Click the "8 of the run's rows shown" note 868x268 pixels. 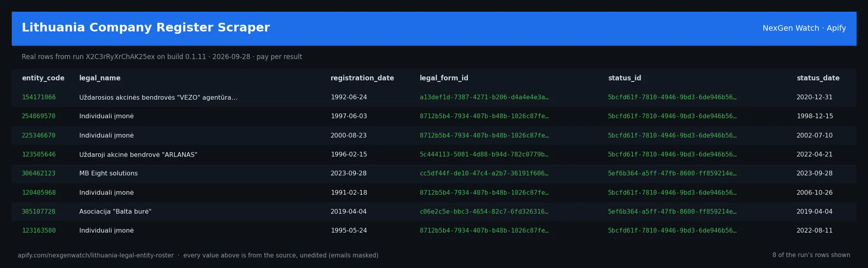pos(811,255)
